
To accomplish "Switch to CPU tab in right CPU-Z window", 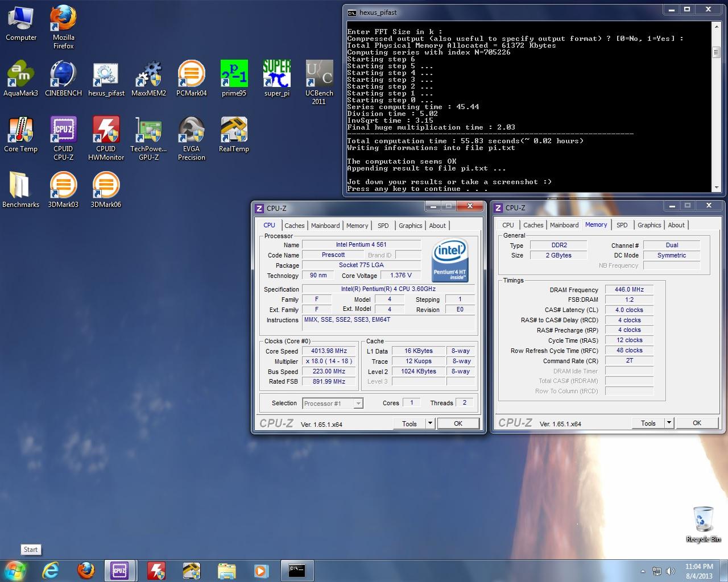I will 508,225.
